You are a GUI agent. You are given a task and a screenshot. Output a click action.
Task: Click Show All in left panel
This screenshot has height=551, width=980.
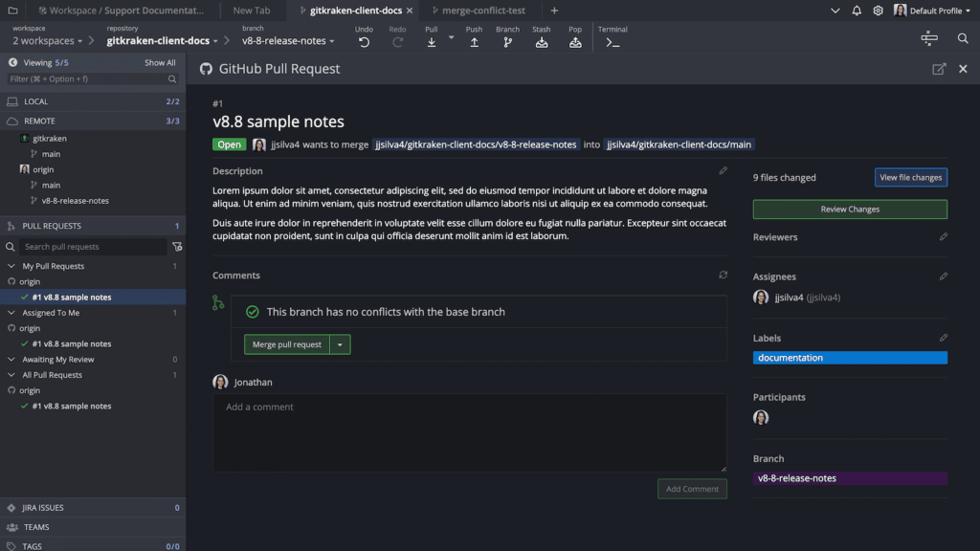point(160,62)
